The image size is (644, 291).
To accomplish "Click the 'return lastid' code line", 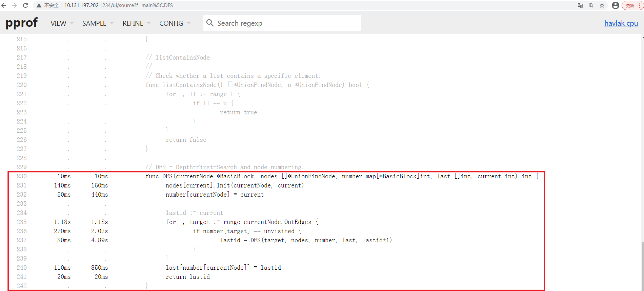I will [x=188, y=277].
